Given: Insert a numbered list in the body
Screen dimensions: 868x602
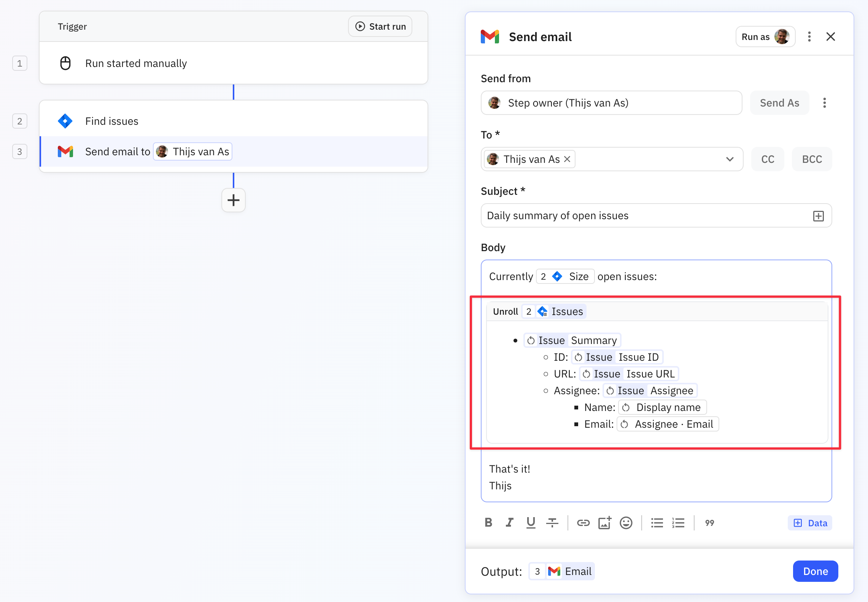Looking at the screenshot, I should [678, 522].
